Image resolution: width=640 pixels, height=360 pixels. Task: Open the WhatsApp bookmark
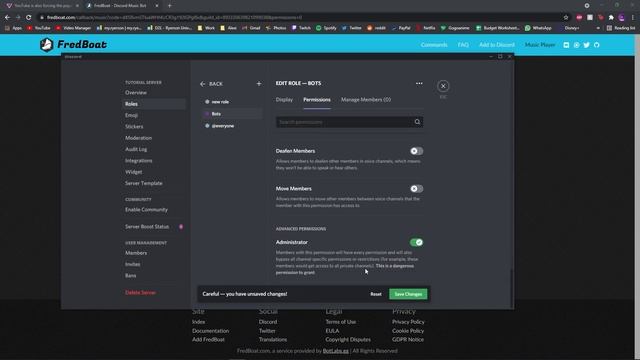click(538, 28)
